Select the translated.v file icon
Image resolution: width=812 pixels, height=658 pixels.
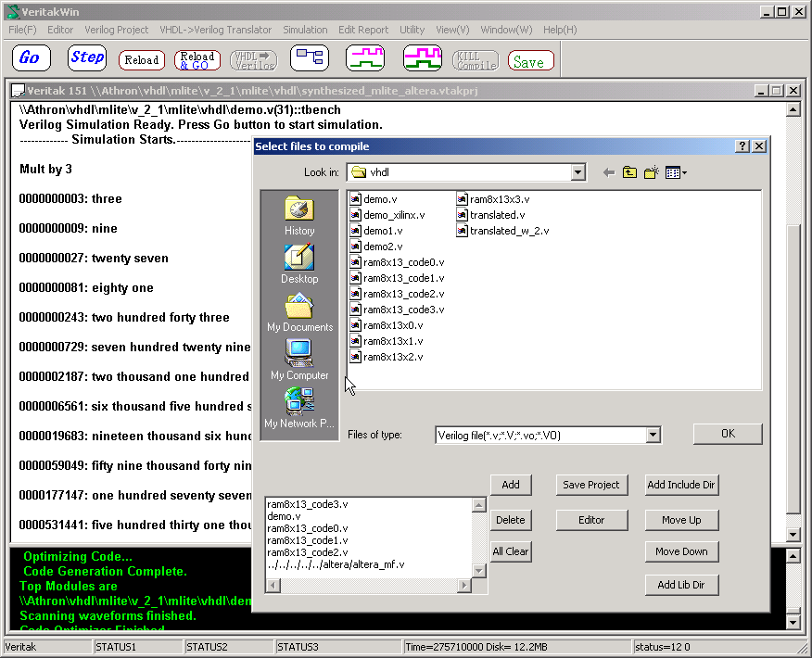[462, 215]
